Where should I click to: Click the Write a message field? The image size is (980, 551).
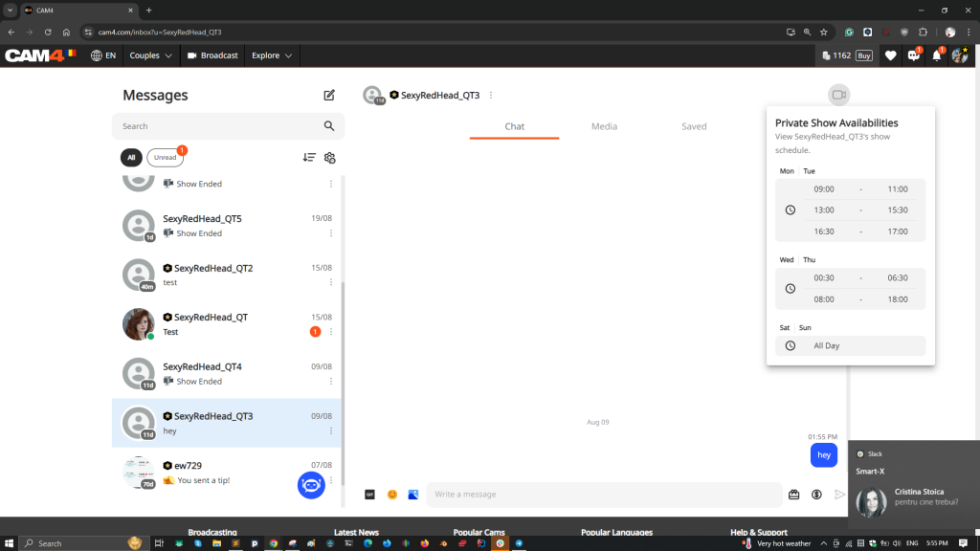(x=603, y=495)
